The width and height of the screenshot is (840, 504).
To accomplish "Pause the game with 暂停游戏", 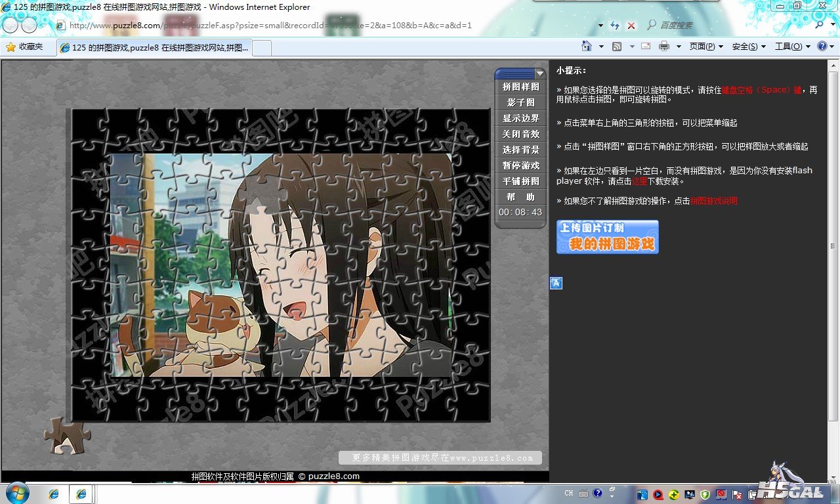I will pos(520,165).
